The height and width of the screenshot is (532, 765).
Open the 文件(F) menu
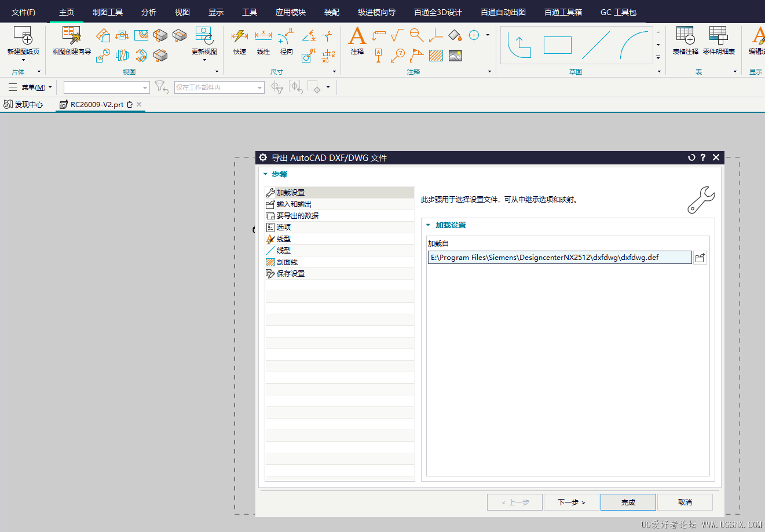(23, 12)
